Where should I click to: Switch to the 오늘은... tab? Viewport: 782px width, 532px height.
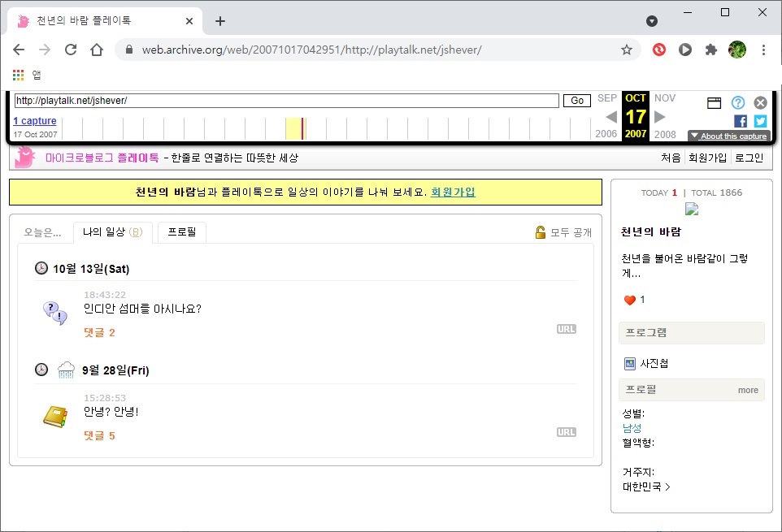click(42, 232)
